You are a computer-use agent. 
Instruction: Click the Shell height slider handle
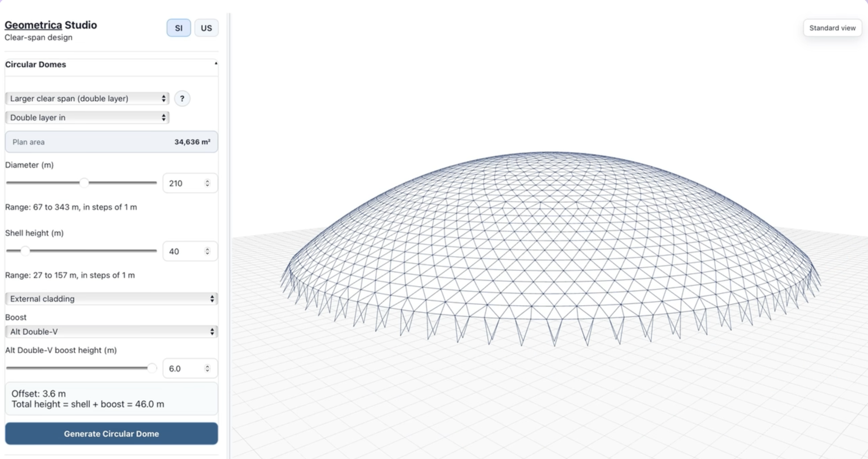(x=25, y=251)
